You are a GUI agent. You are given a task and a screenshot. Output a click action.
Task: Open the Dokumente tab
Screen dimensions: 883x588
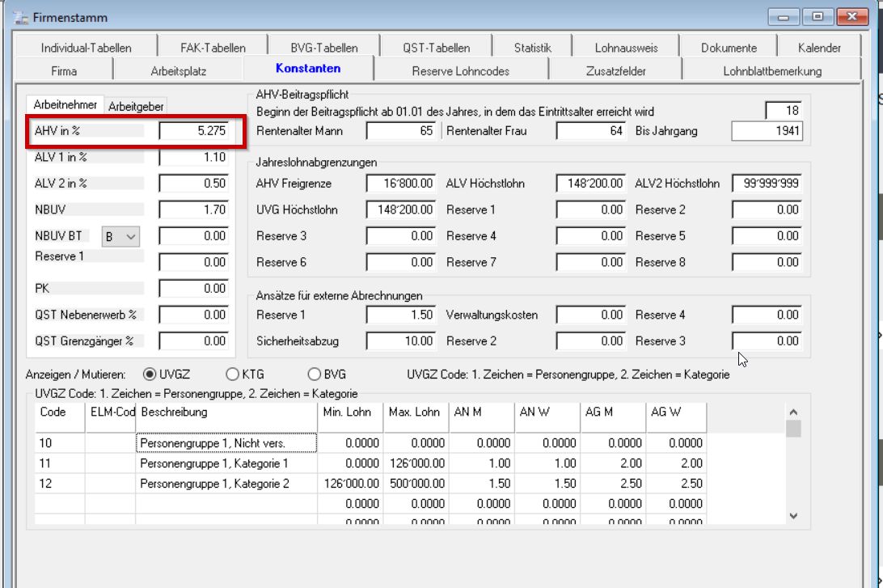click(729, 47)
